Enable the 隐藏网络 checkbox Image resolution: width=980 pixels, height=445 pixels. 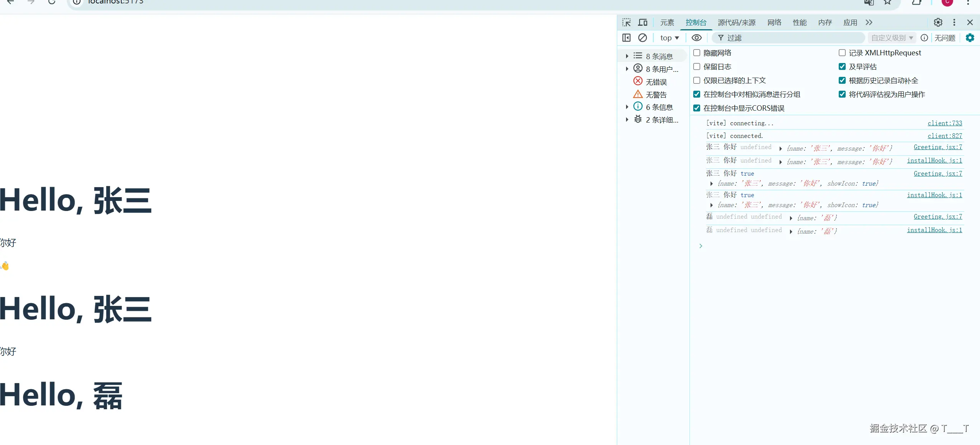697,53
